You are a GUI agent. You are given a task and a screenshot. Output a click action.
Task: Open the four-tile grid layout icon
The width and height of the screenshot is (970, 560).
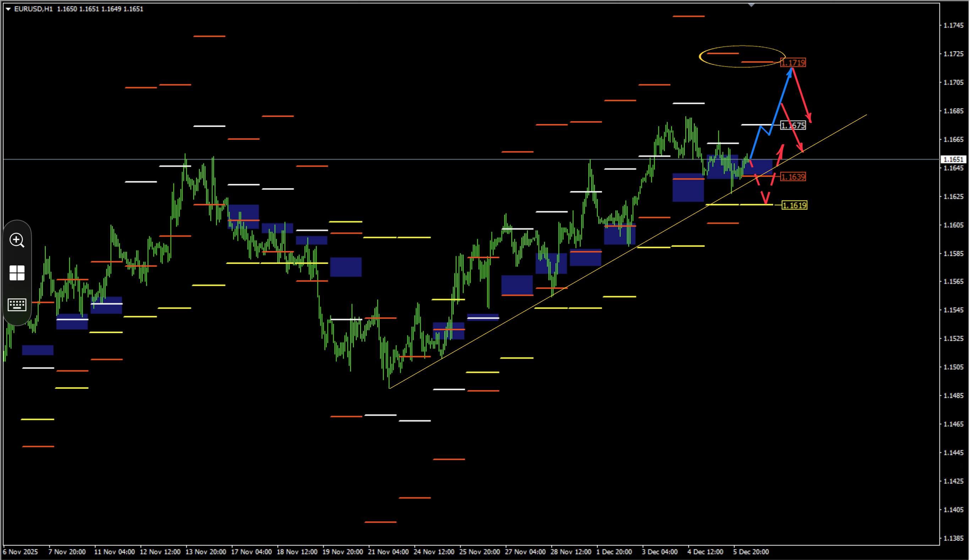click(x=17, y=273)
